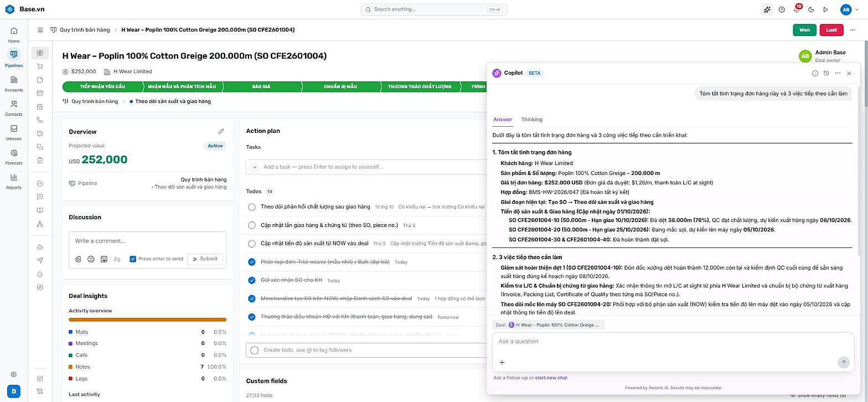The width and height of the screenshot is (868, 402).
Task: Select the Answer tab in Copilot
Action: pyautogui.click(x=503, y=120)
